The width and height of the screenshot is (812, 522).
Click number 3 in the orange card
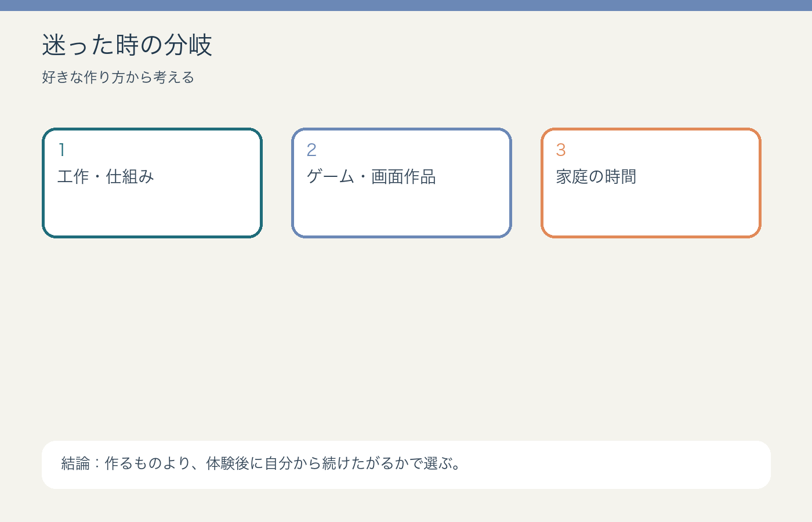click(x=561, y=150)
